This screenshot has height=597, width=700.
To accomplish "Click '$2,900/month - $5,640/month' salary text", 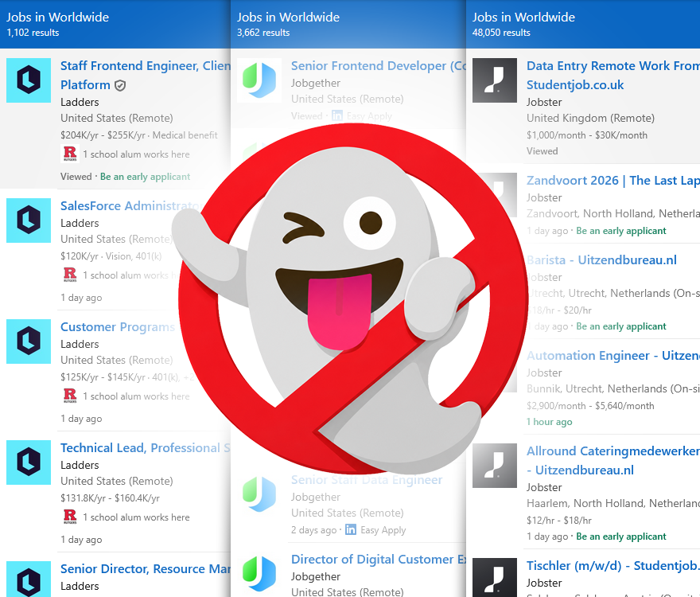I will coord(590,406).
